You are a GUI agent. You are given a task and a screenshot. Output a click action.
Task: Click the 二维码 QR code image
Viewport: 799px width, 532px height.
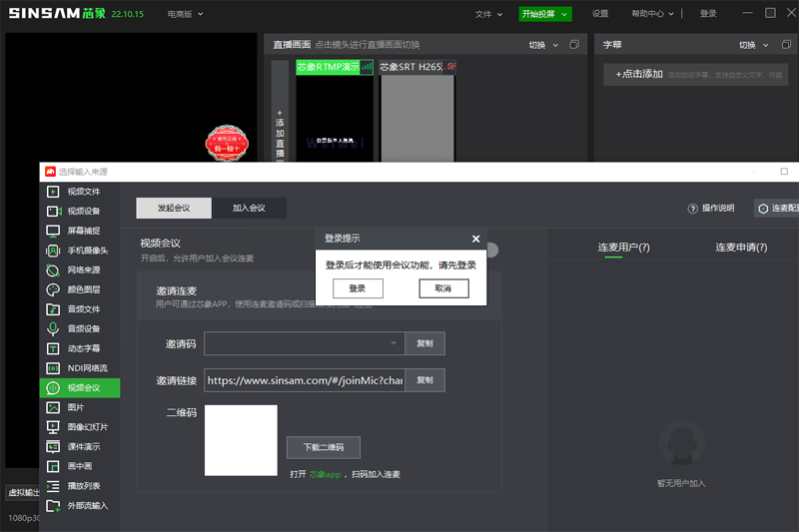click(241, 440)
